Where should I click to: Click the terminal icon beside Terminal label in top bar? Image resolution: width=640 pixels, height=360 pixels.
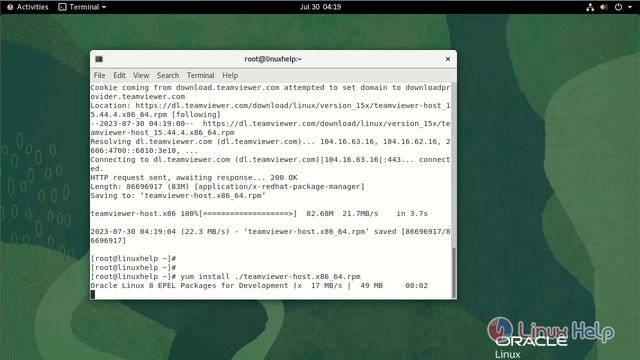(x=62, y=7)
